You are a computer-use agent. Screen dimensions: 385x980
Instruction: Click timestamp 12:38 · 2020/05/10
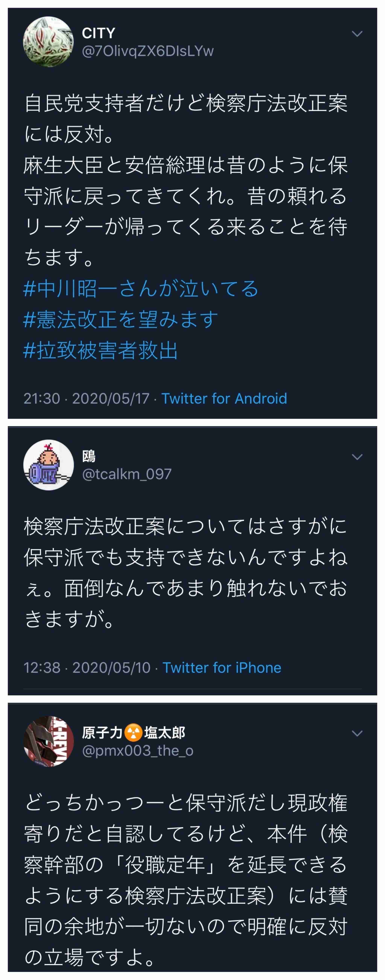tap(87, 667)
